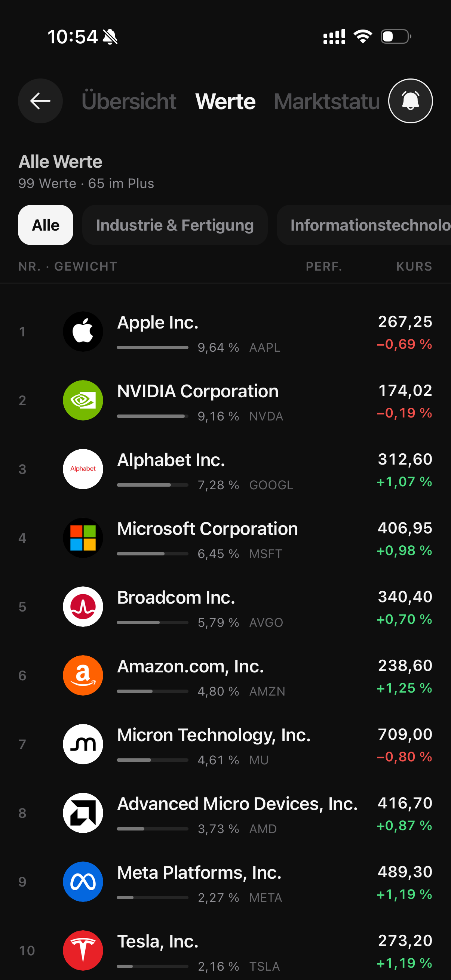
Task: Select the Alle filter chip
Action: (x=46, y=225)
